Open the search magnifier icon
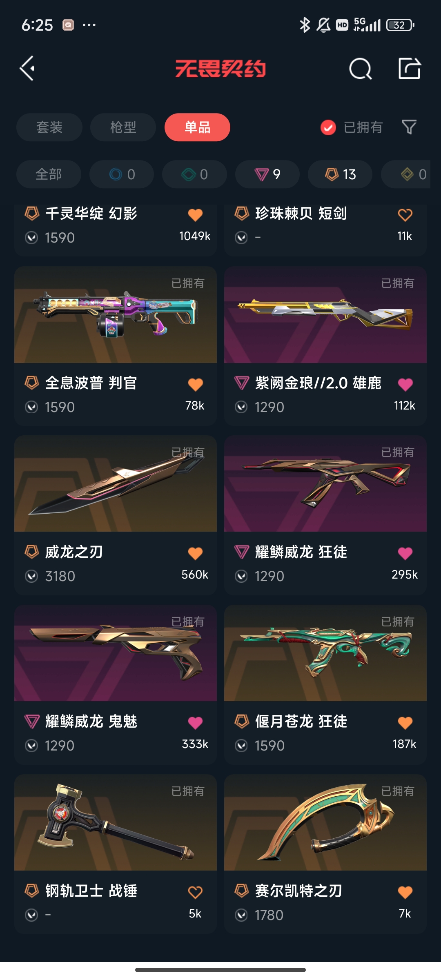This screenshot has width=441, height=980. click(361, 68)
